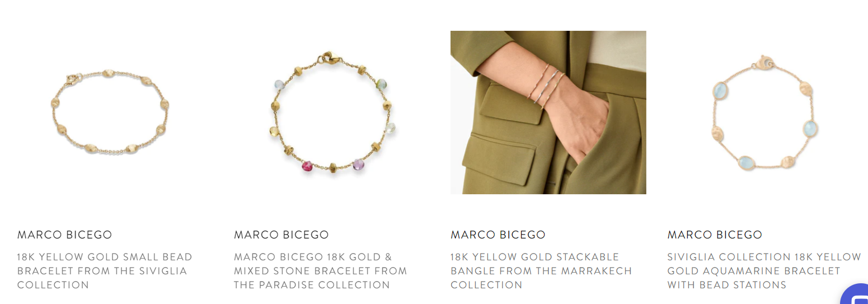Click Marco Bicego brand above stackable bangle
The width and height of the screenshot is (868, 304).
point(498,235)
